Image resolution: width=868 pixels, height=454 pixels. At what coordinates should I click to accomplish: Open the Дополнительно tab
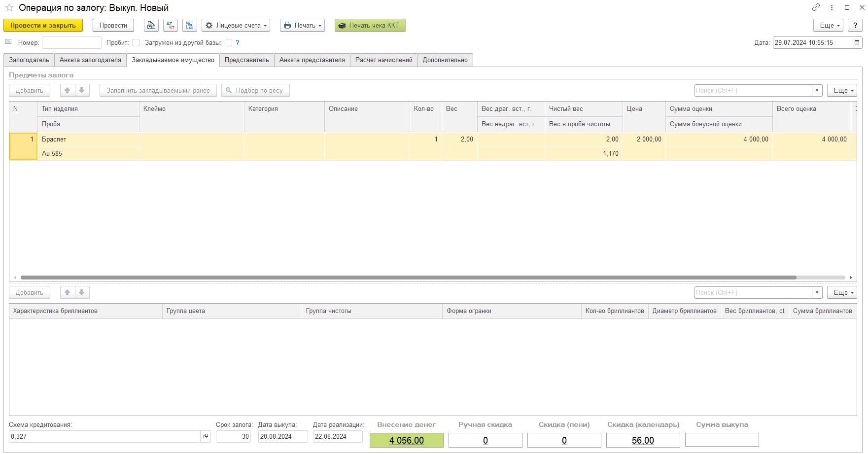point(445,60)
